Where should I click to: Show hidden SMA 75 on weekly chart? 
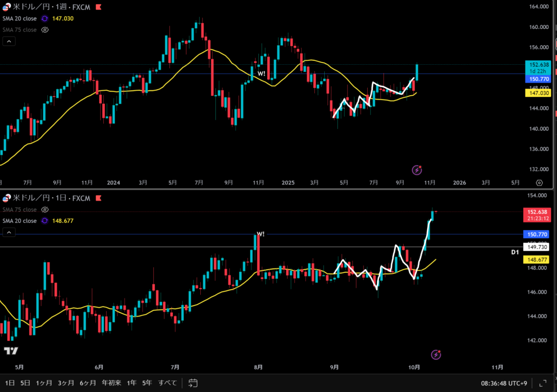[x=45, y=30]
